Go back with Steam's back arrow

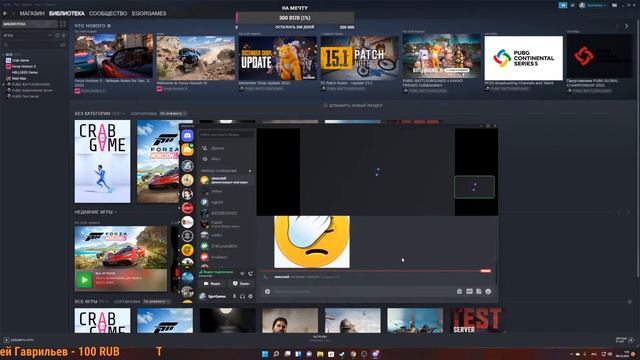pos(5,13)
